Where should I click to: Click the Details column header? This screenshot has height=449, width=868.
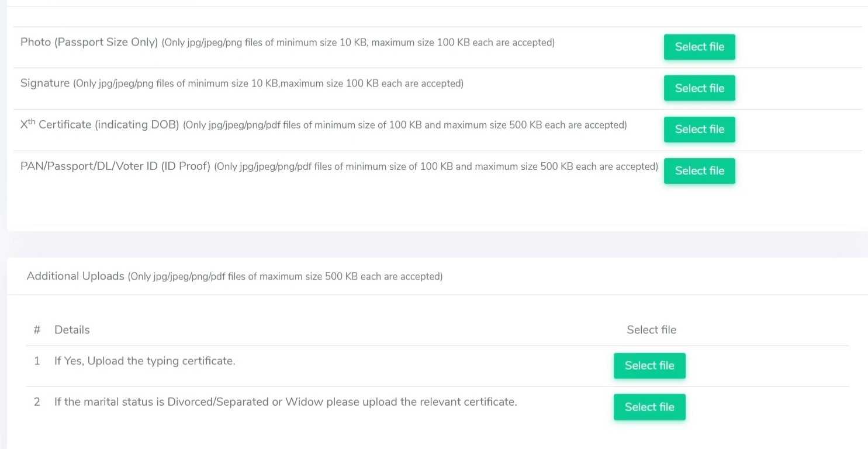72,330
